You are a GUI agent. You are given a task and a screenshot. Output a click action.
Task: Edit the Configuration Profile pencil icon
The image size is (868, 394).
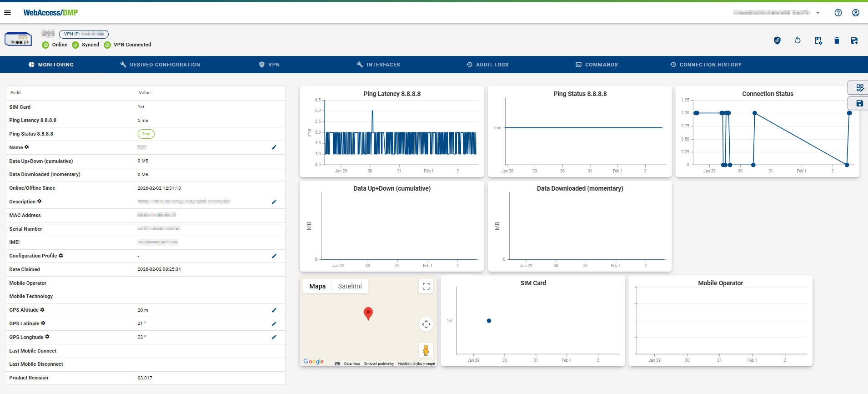click(274, 256)
